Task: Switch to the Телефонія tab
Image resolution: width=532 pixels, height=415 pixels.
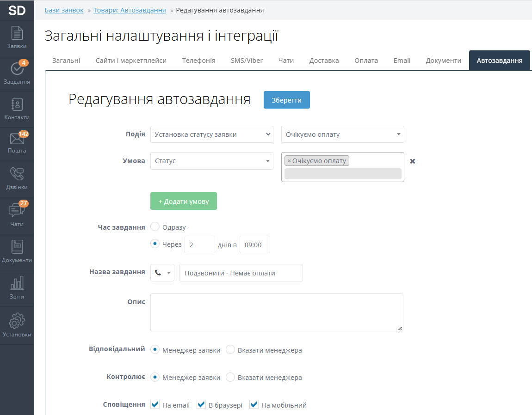Action: [198, 61]
